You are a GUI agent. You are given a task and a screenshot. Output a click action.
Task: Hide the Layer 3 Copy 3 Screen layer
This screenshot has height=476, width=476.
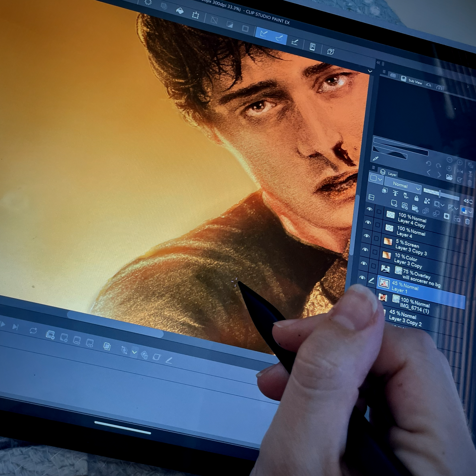[x=366, y=236]
